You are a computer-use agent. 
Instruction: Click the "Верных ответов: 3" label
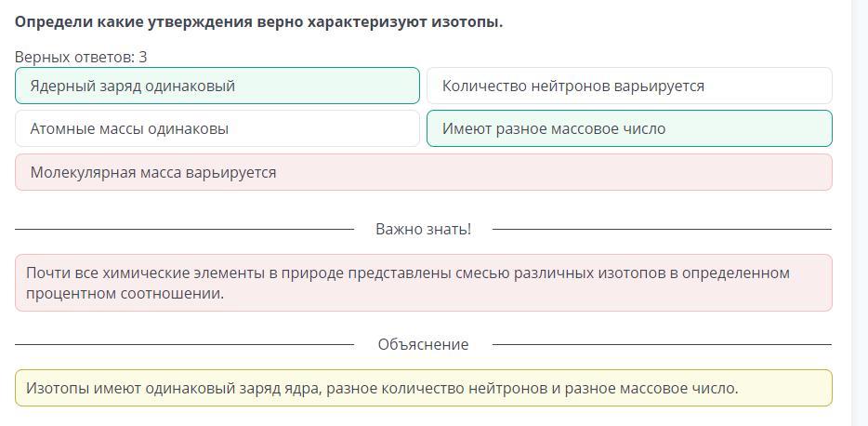click(x=81, y=57)
